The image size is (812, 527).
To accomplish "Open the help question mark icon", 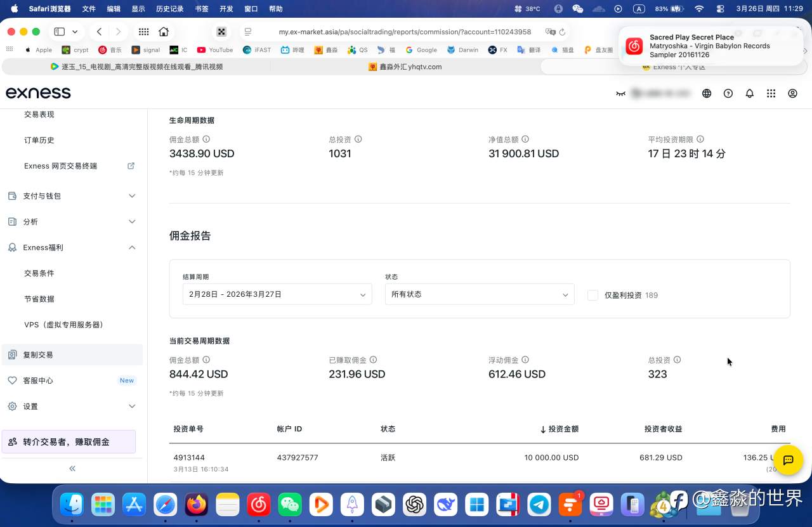I will coord(728,93).
